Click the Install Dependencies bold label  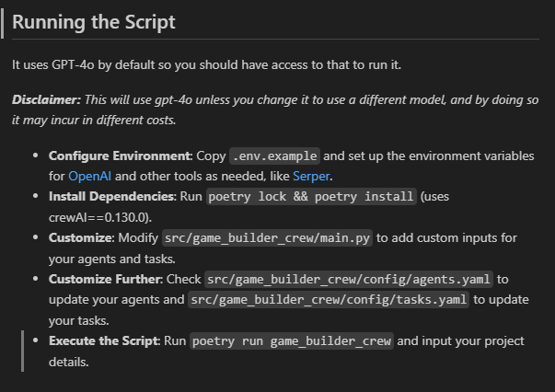pyautogui.click(x=112, y=196)
